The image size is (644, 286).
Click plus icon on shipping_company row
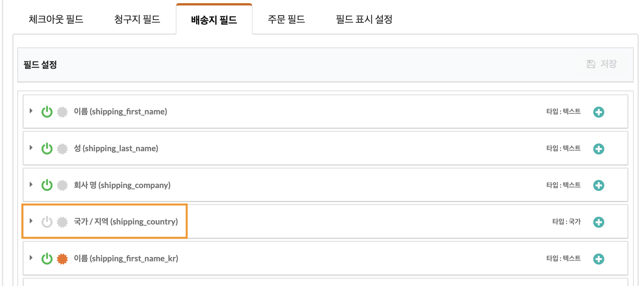click(599, 185)
